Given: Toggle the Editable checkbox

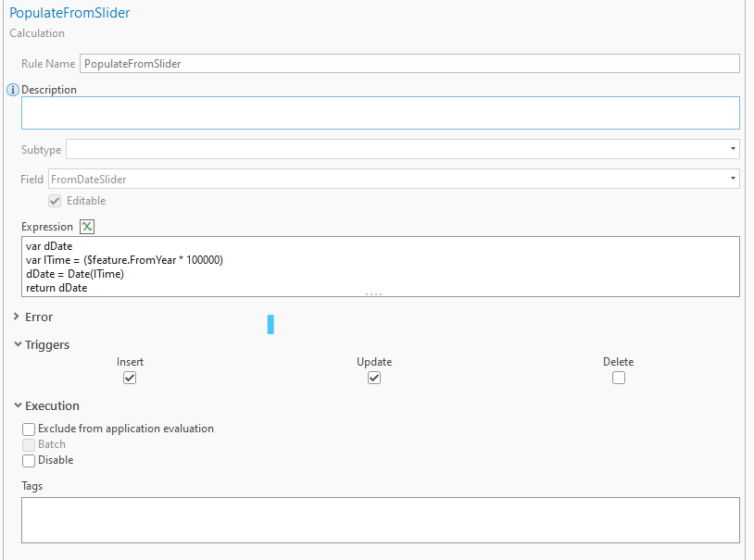Looking at the screenshot, I should [55, 201].
